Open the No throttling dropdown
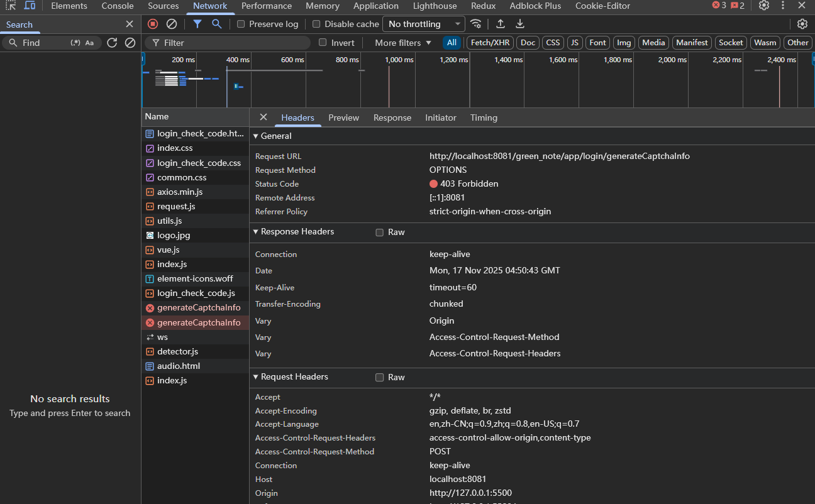Screen dimensions: 815x504 point(423,24)
